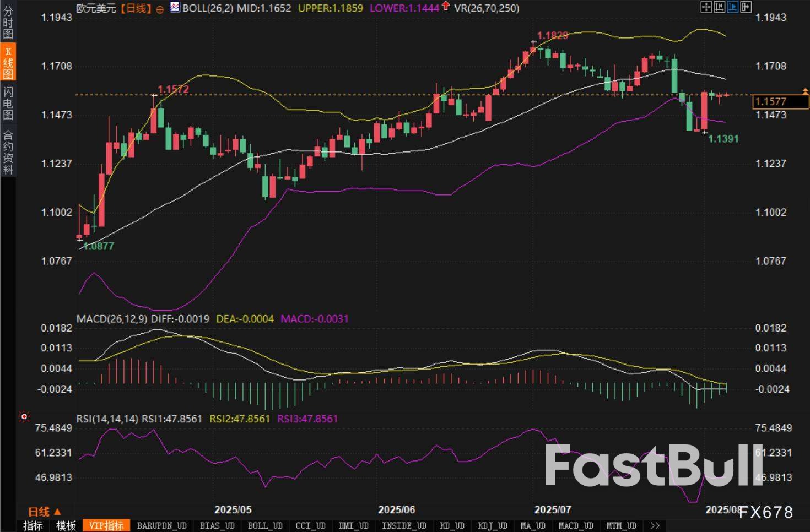Viewport: 810px width, 532px height.
Task: Click the MACD_UD indicator button
Action: 575,526
